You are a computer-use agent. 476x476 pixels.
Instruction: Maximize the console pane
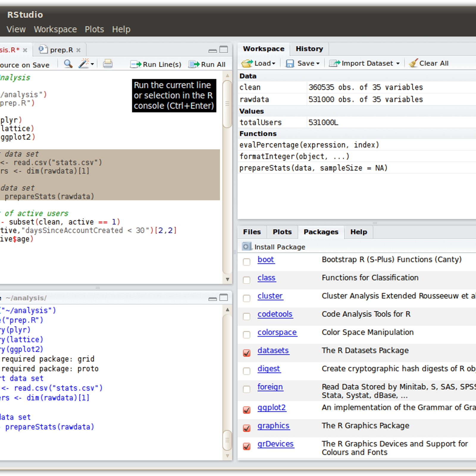[x=223, y=297]
